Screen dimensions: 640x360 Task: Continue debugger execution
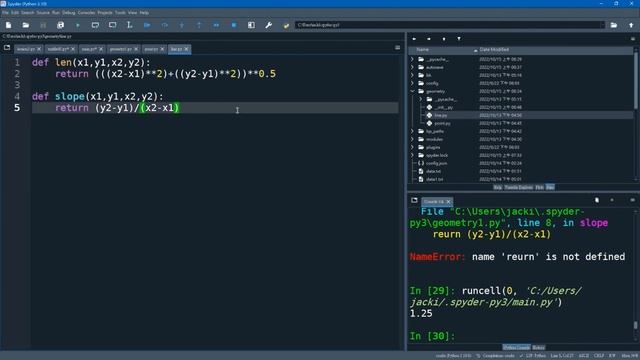(216, 25)
